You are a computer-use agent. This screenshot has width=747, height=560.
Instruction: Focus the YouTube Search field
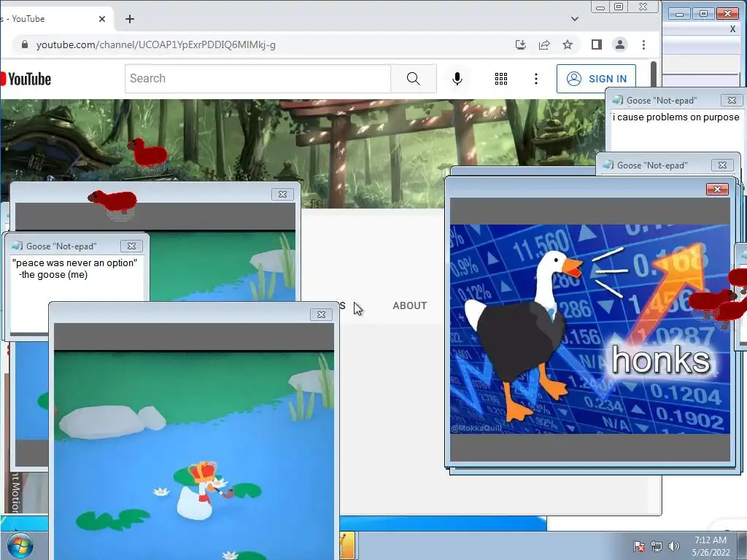pyautogui.click(x=258, y=79)
